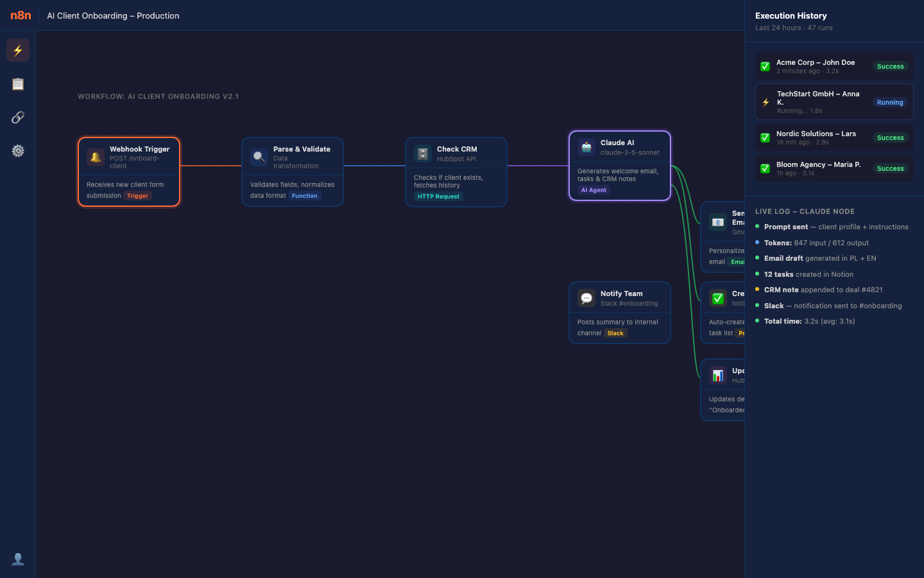Click the Connections link icon in the sidebar

tap(17, 117)
